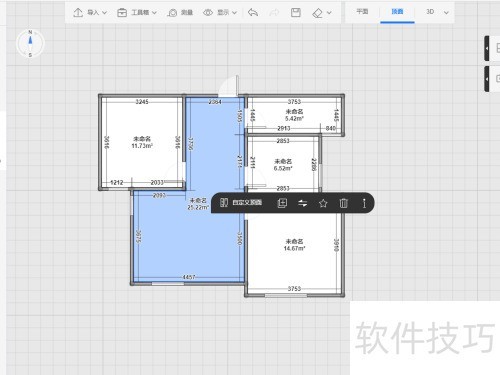Expand the eye display options dropdown
Image resolution: width=500 pixels, height=375 pixels.
(220, 13)
